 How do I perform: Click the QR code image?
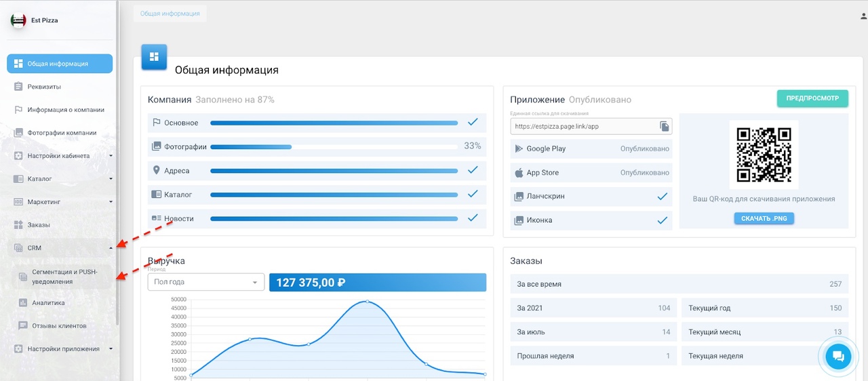pyautogui.click(x=764, y=155)
